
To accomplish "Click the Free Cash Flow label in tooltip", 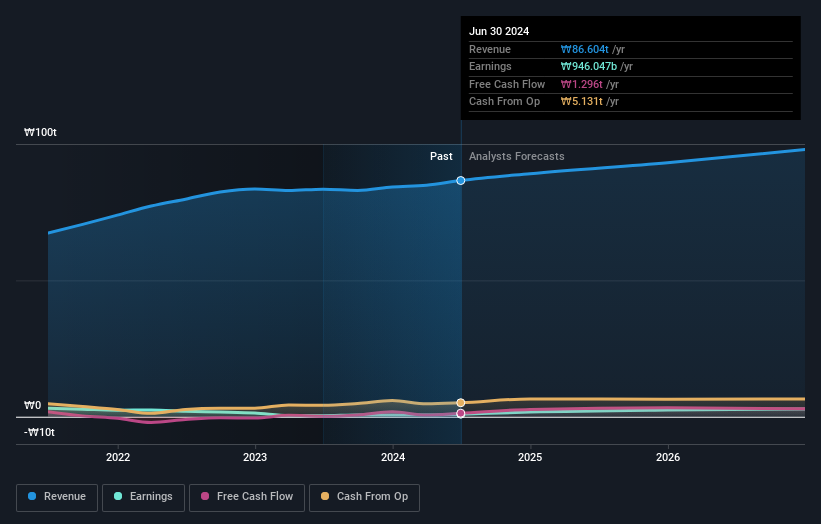I will (x=507, y=84).
